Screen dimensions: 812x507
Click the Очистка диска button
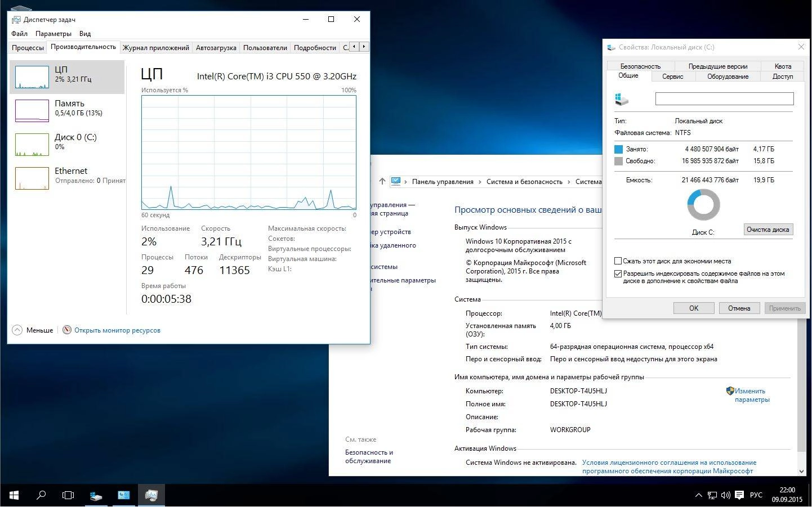(x=768, y=230)
